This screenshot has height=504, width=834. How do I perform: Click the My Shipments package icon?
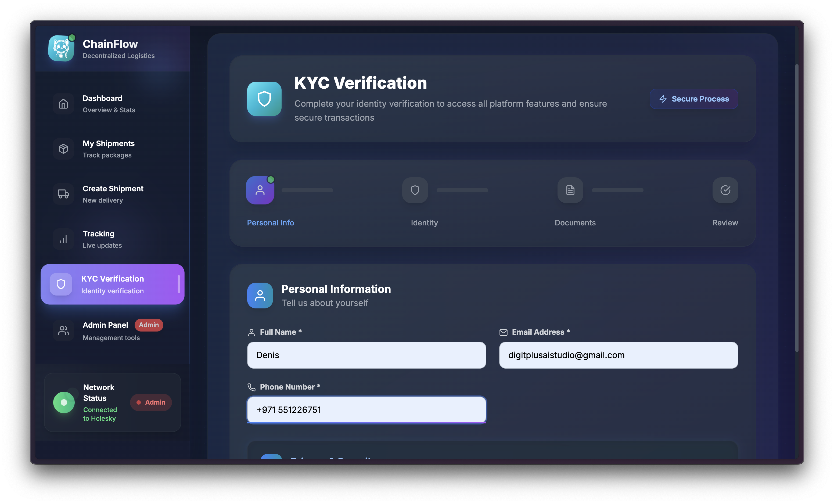pyautogui.click(x=63, y=149)
